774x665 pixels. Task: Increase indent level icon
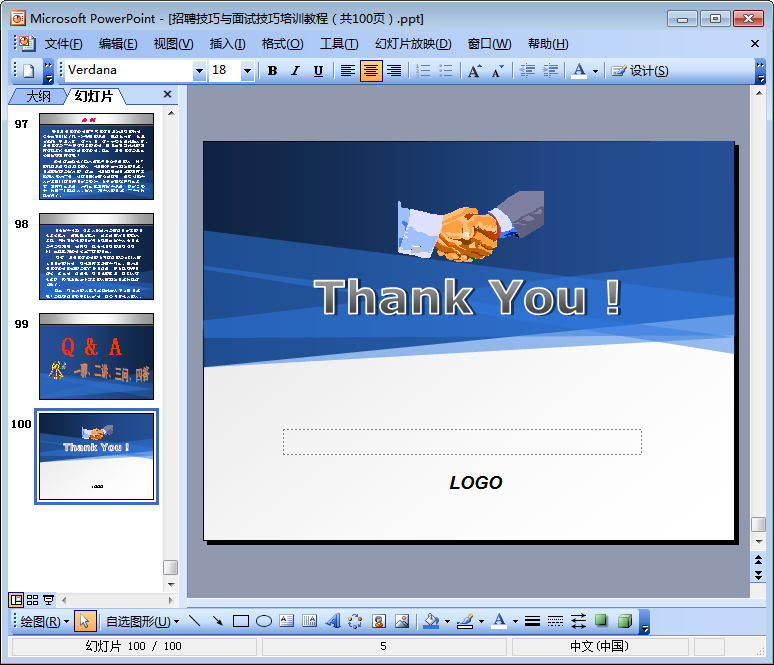[550, 71]
